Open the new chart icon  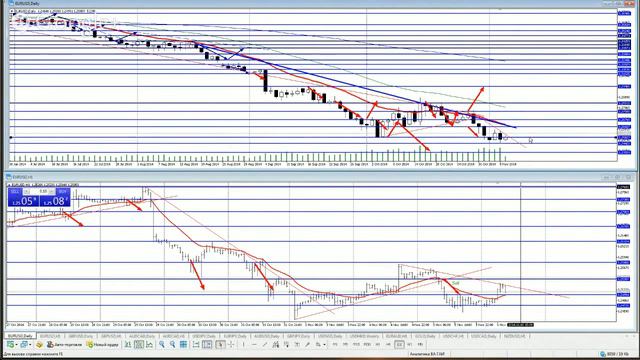tap(10, 344)
